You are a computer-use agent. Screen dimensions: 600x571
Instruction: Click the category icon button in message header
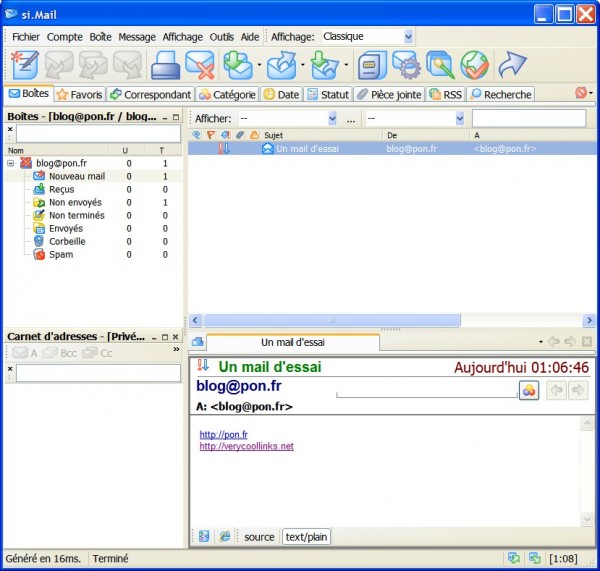529,390
